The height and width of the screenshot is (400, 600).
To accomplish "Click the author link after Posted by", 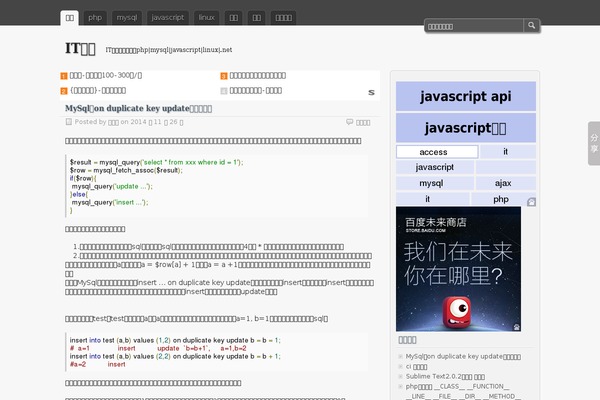I will [x=113, y=122].
